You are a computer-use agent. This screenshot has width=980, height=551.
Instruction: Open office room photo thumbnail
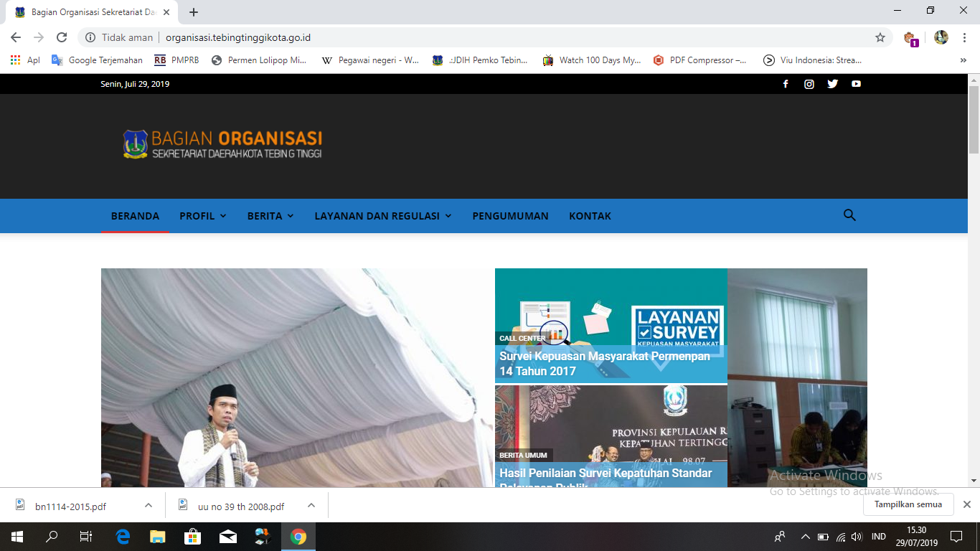pos(797,378)
